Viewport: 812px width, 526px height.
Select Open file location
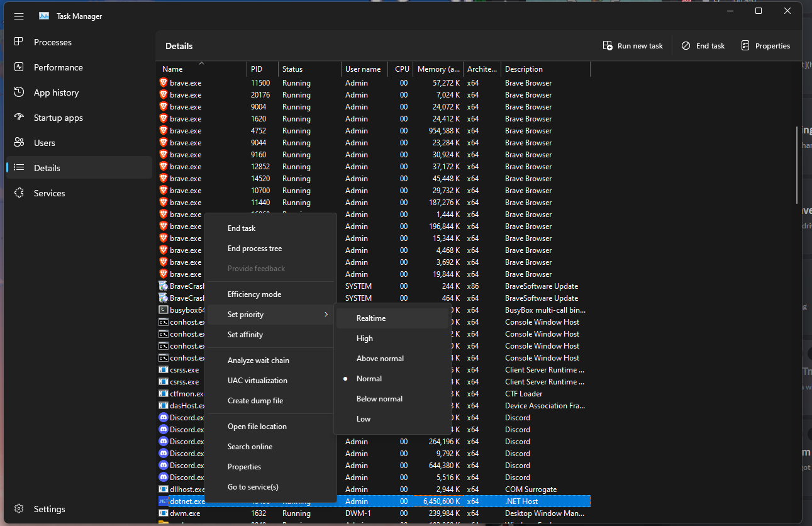point(270,427)
